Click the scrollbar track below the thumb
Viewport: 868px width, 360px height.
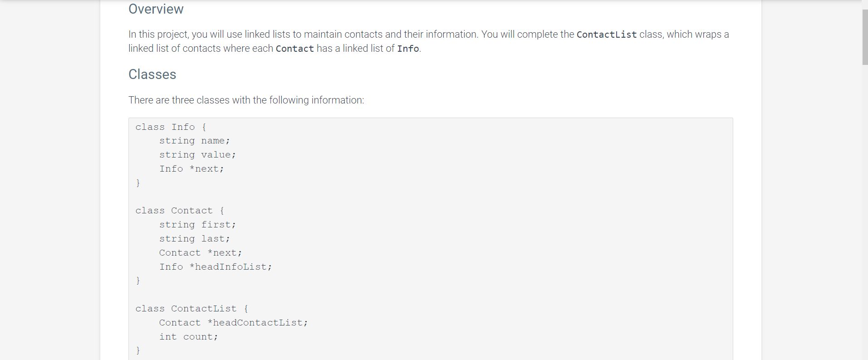[x=865, y=213]
